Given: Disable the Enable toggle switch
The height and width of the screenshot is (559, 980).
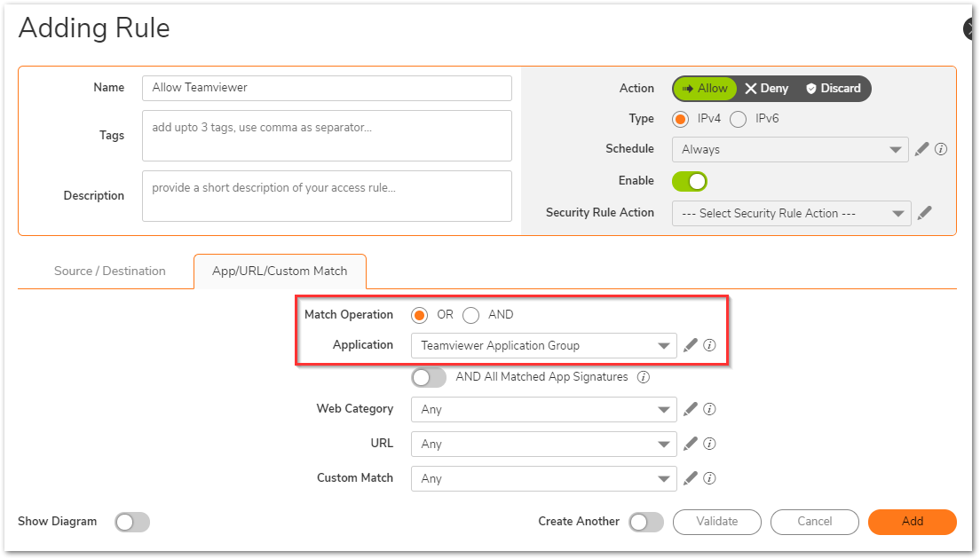Looking at the screenshot, I should [690, 181].
